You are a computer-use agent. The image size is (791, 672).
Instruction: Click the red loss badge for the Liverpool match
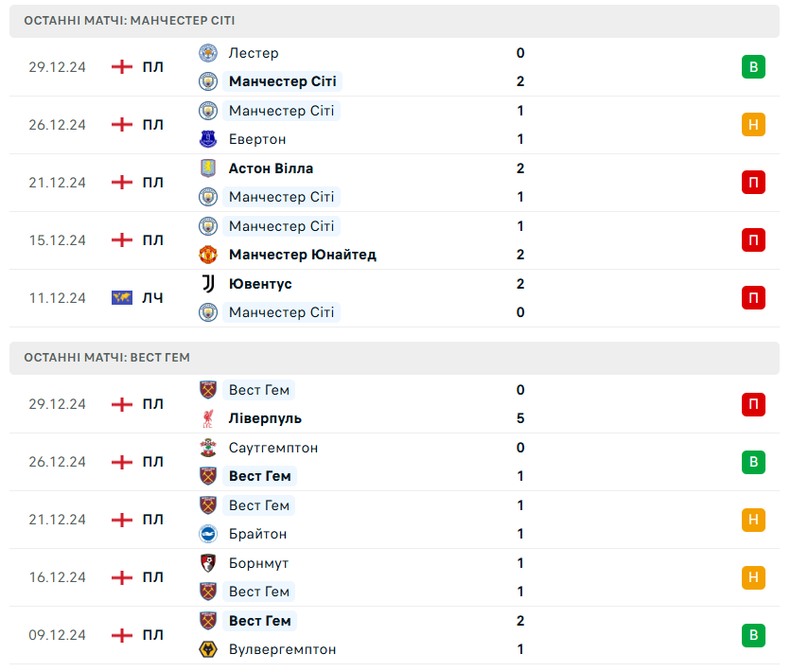pyautogui.click(x=753, y=404)
